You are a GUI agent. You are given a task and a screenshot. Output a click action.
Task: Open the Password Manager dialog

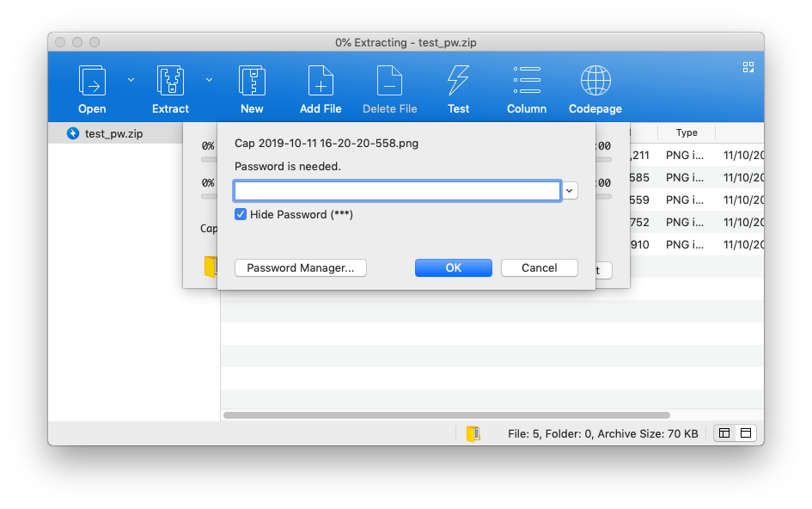point(300,268)
